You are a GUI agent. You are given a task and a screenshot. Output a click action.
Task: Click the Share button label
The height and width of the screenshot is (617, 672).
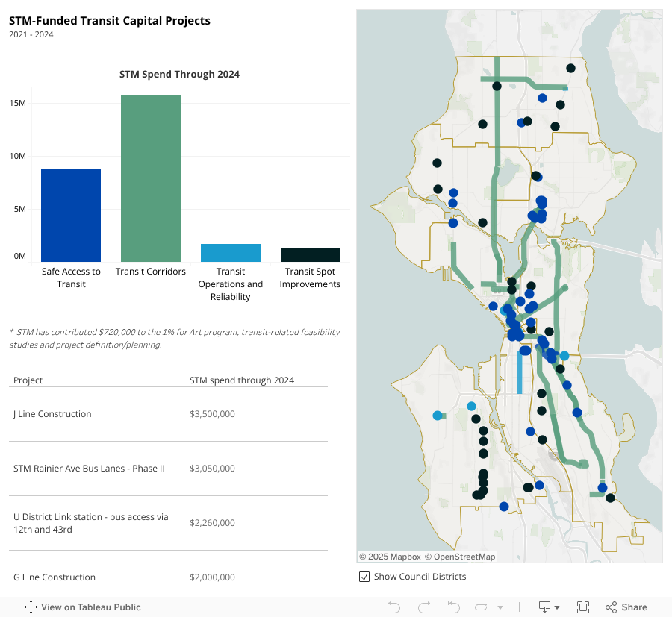[634, 607]
